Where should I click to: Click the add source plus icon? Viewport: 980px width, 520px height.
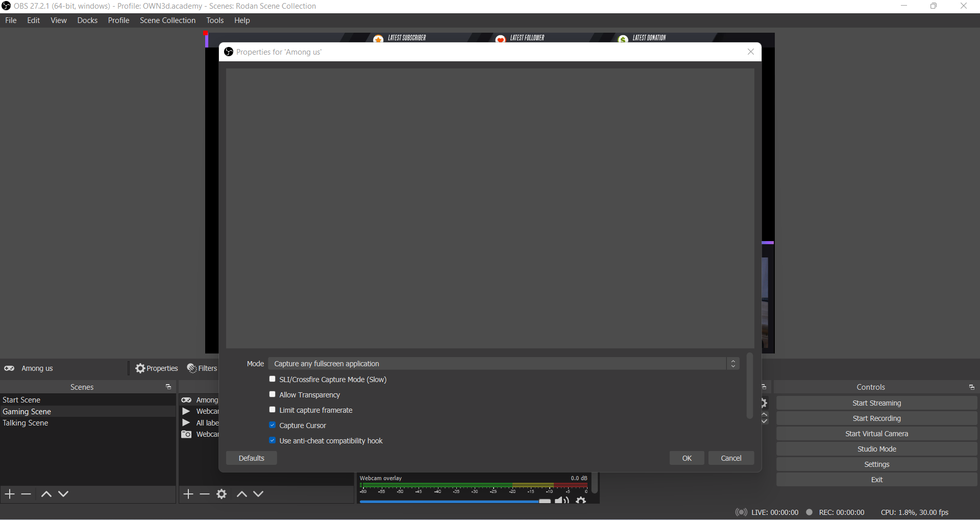coord(188,494)
